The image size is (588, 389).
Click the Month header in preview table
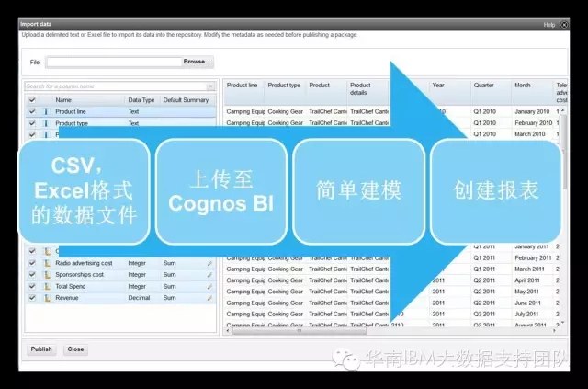pyautogui.click(x=523, y=86)
